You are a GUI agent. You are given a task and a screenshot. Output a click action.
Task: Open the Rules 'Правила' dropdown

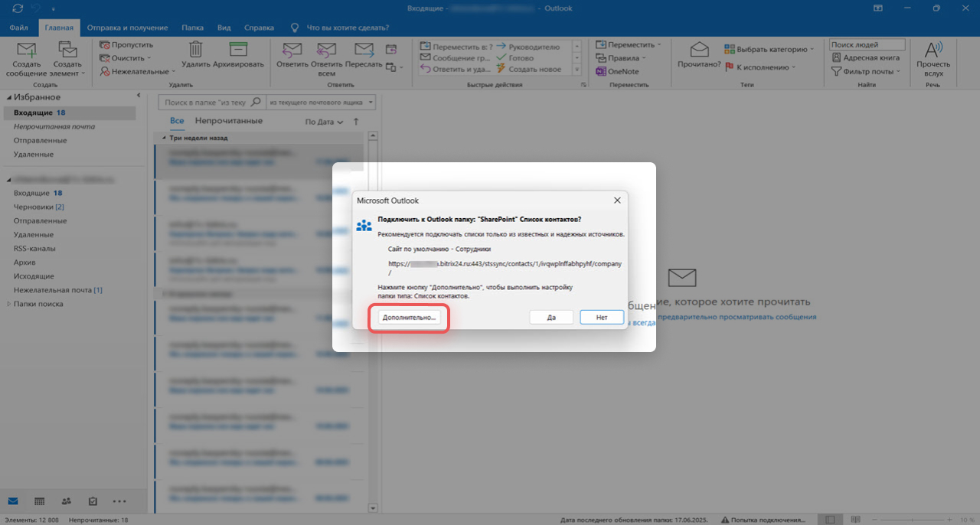coord(621,58)
